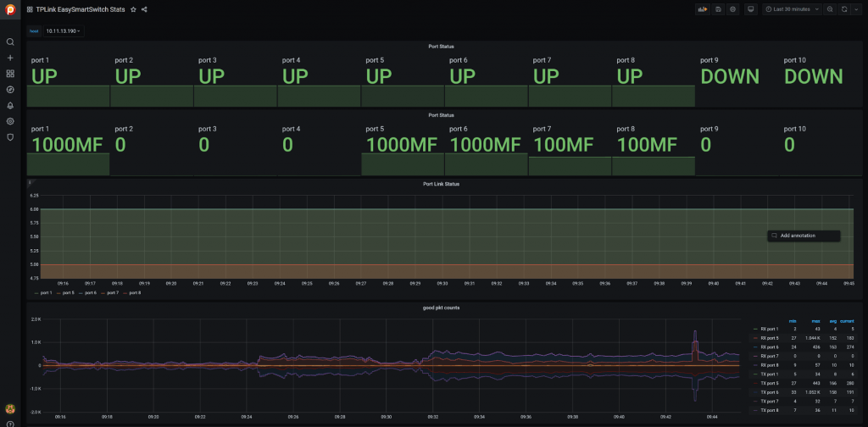Expand the refresh interval dropdown arrow
The image size is (868, 427).
(x=854, y=9)
